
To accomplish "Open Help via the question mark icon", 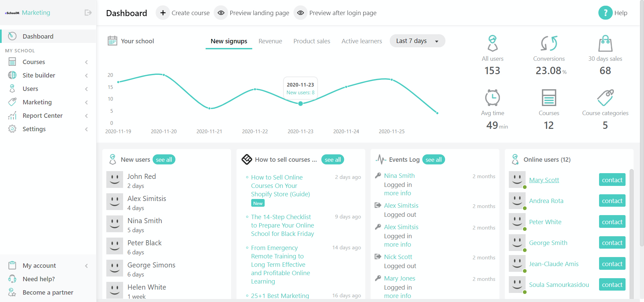I will 605,13.
